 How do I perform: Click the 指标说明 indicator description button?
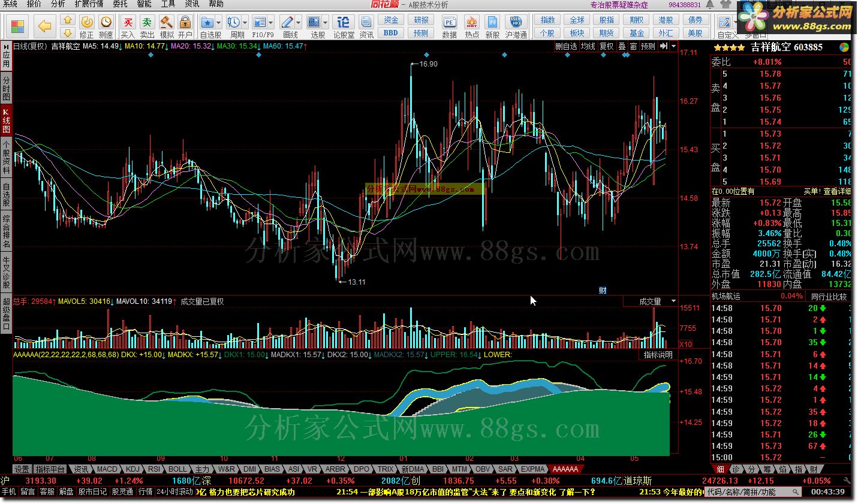coord(658,355)
